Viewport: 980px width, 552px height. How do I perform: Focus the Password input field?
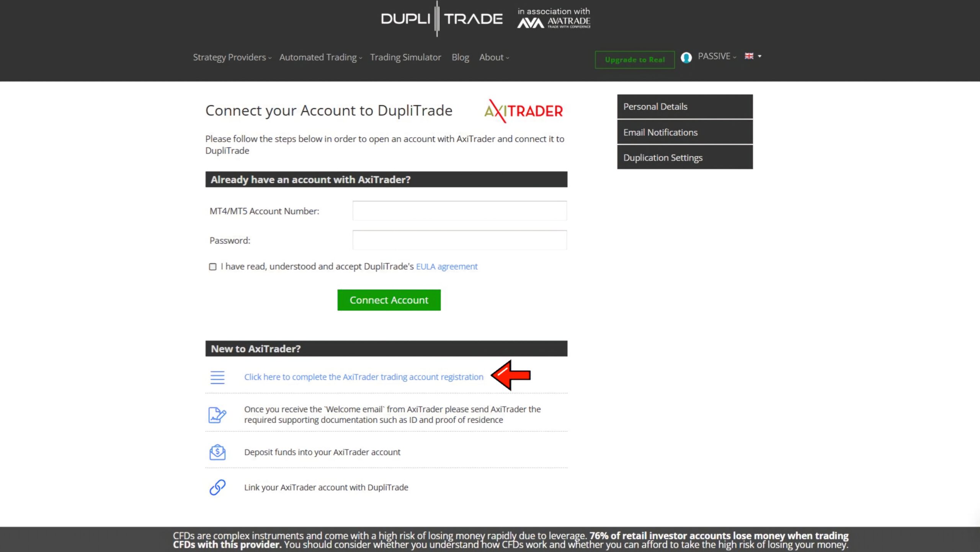click(459, 240)
